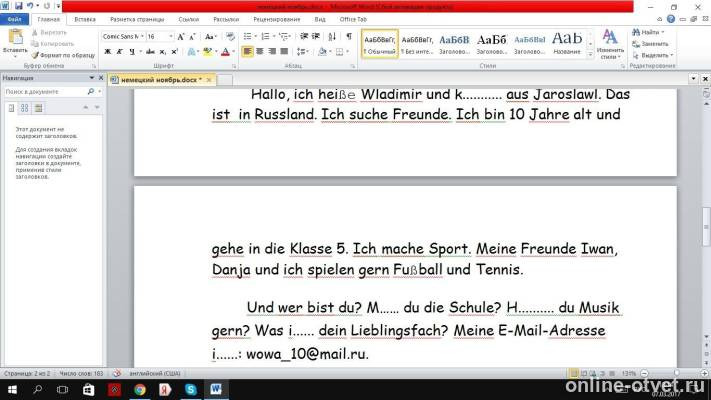
Task: Toggle Align Text Left
Action: click(x=248, y=52)
